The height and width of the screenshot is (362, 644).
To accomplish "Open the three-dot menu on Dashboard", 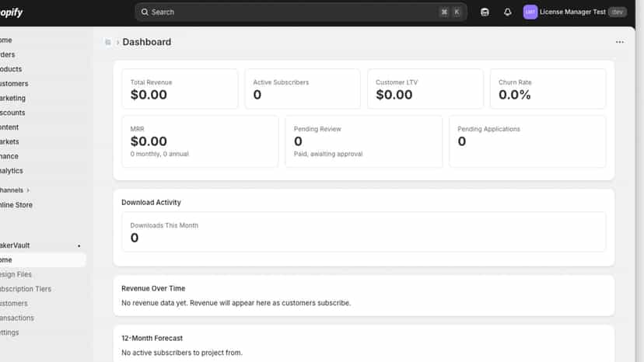I will (619, 42).
